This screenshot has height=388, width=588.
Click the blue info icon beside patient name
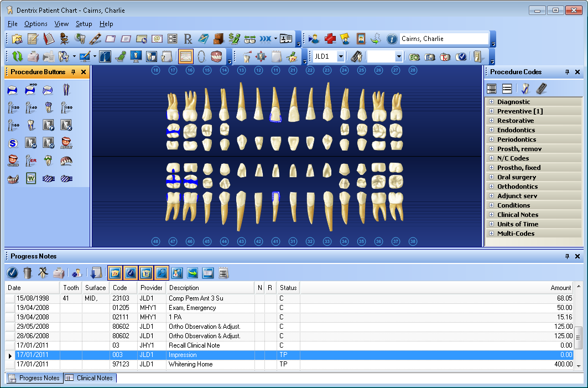(x=392, y=39)
